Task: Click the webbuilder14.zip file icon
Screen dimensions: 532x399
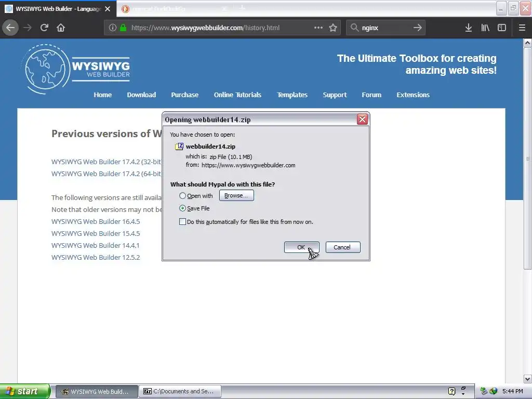Action: [x=179, y=147]
